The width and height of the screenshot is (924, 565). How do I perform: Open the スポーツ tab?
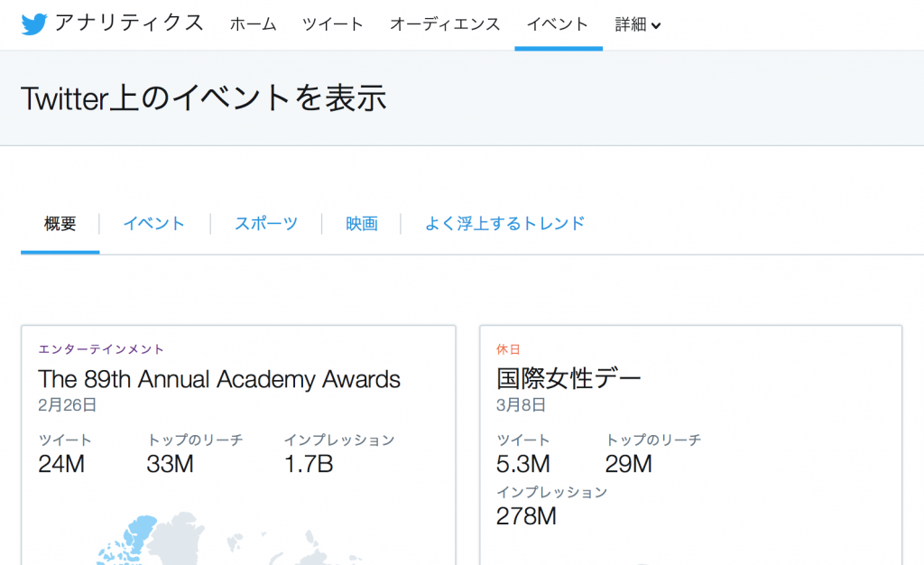[x=266, y=224]
